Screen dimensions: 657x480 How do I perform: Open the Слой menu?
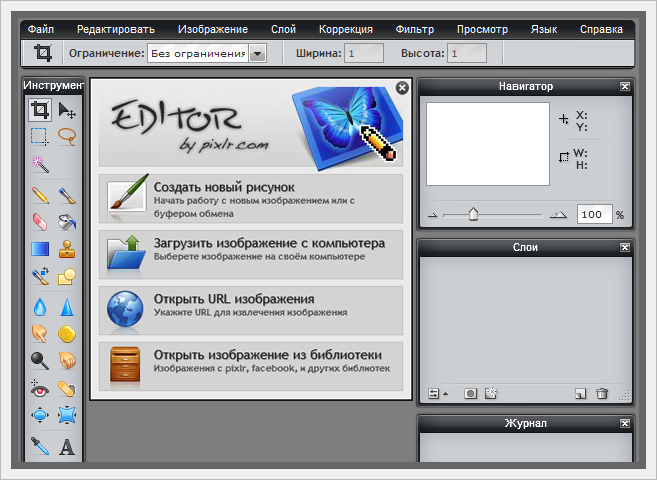click(283, 29)
